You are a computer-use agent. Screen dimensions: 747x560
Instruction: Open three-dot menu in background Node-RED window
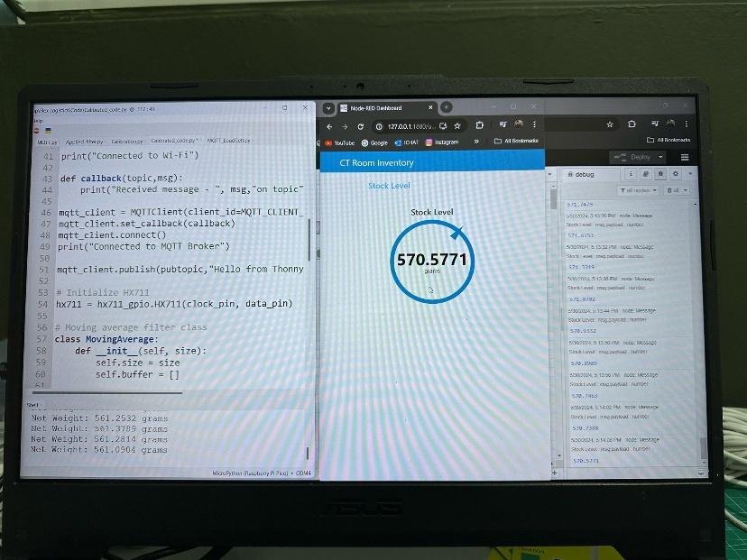tap(686, 124)
